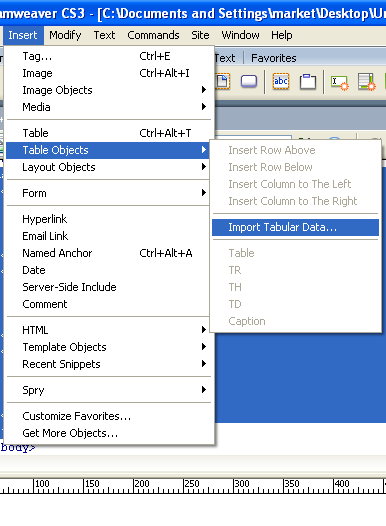The height and width of the screenshot is (526, 386).
Task: Open the Modify menu
Action: point(65,35)
